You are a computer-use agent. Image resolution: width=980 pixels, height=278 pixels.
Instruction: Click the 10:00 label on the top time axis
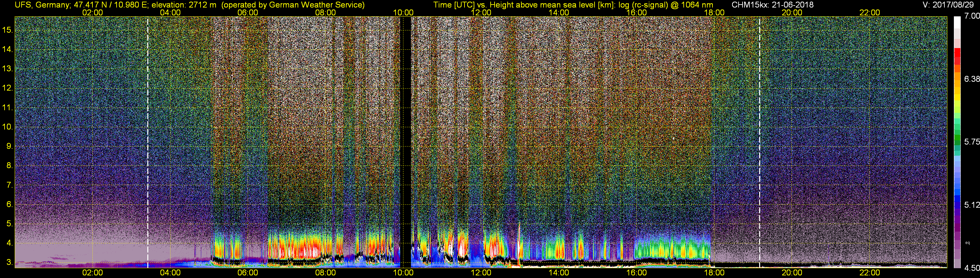[403, 12]
